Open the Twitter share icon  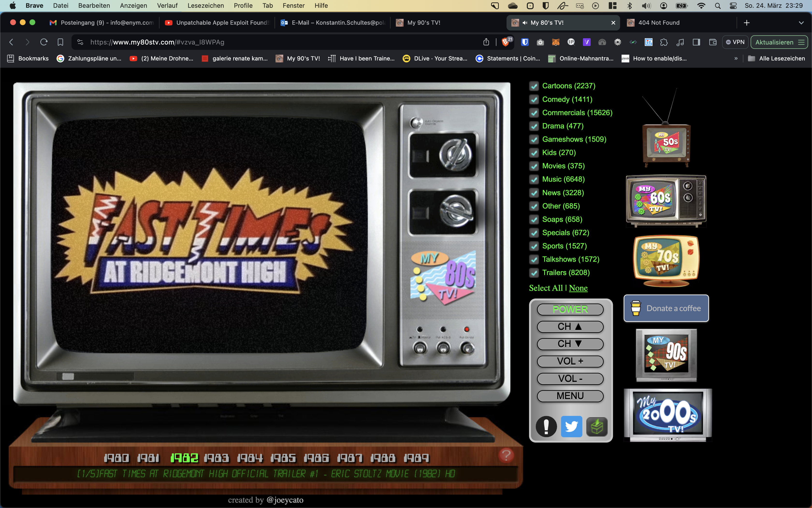click(x=571, y=427)
